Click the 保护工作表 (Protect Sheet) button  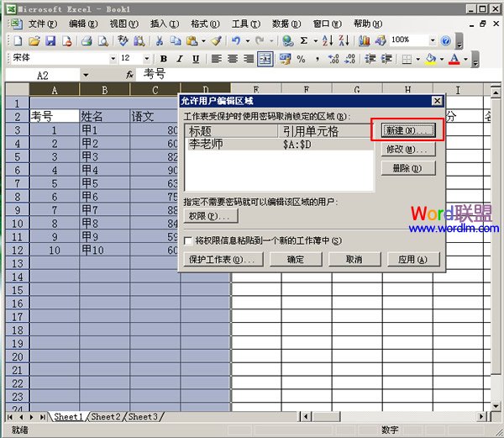pos(223,259)
